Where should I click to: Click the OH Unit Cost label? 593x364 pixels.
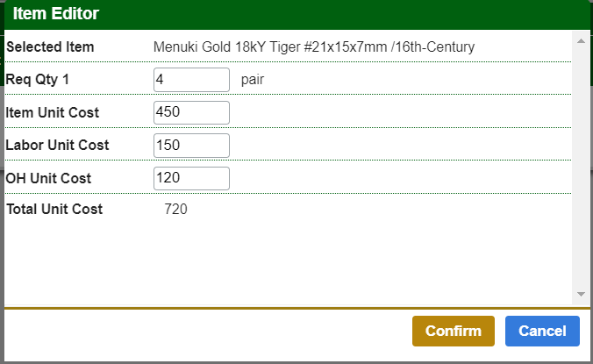(48, 178)
